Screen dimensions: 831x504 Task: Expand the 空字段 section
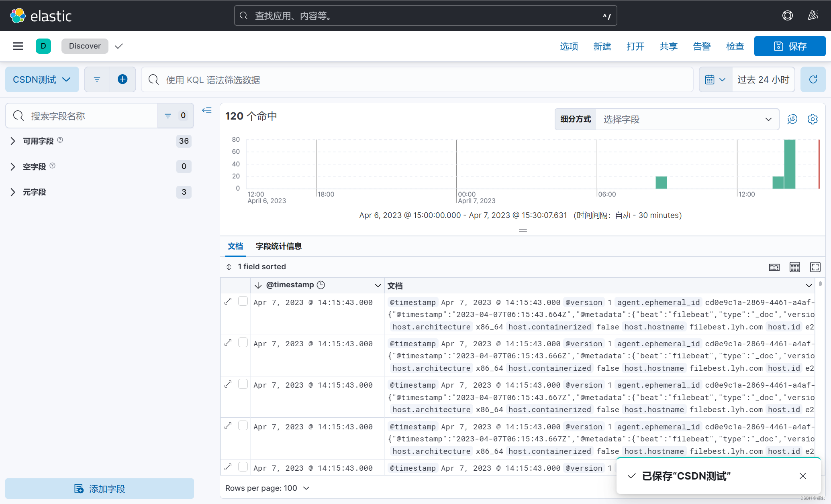click(13, 167)
